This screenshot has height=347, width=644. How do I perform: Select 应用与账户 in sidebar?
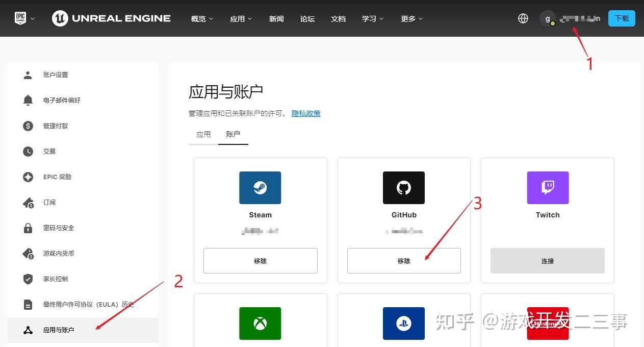click(x=83, y=330)
